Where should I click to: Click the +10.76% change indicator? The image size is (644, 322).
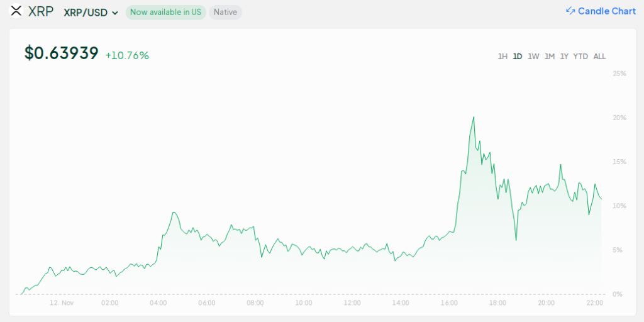(127, 55)
